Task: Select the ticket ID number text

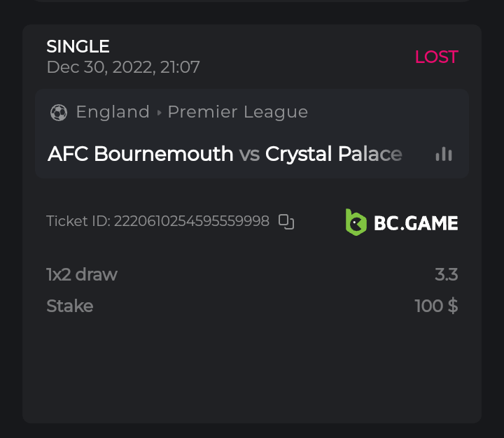Action: [x=191, y=221]
